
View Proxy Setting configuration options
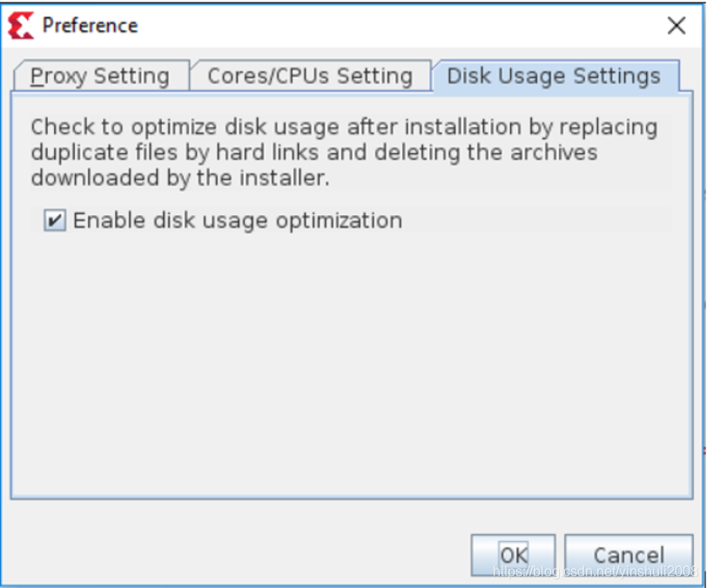tap(98, 76)
